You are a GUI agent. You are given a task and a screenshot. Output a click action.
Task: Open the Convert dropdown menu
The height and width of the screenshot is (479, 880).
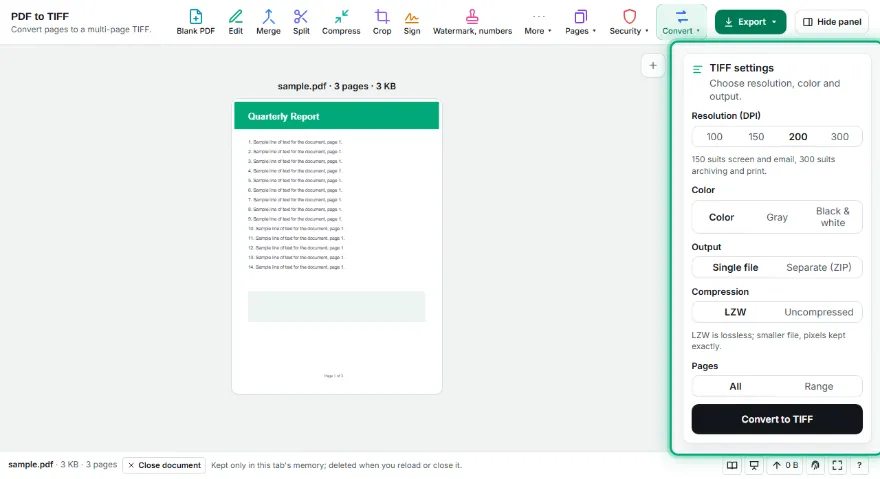point(681,22)
